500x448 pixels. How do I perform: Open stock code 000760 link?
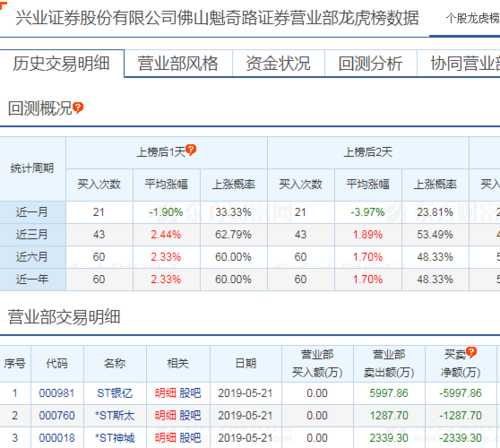pyautogui.click(x=57, y=416)
